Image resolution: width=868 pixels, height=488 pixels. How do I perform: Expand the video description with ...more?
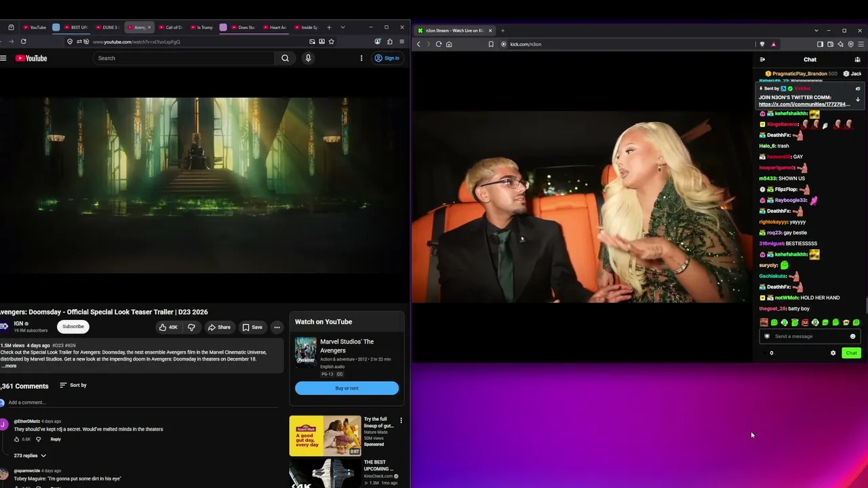click(x=9, y=366)
